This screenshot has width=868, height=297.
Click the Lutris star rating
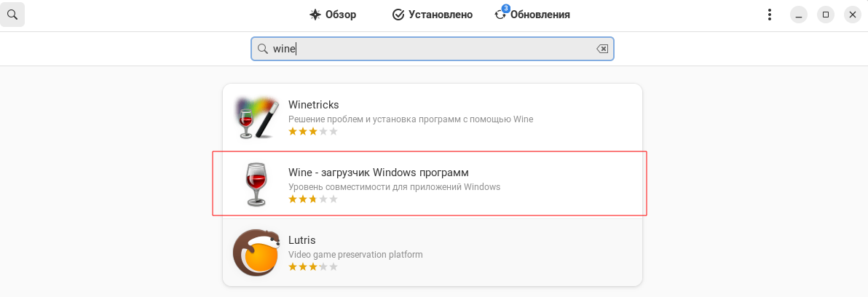click(313, 267)
